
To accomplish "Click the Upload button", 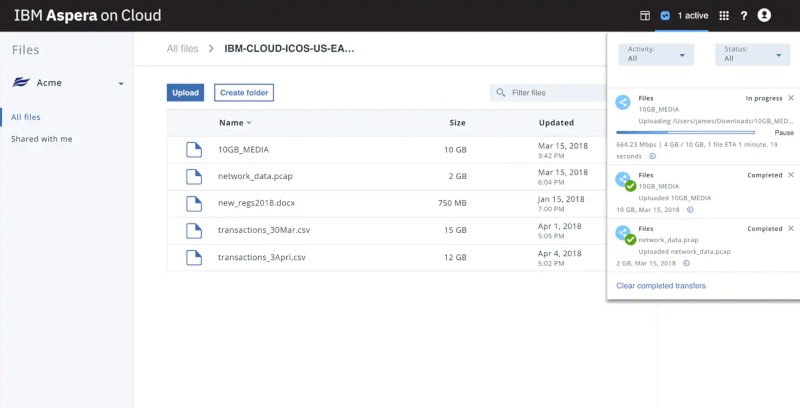I will coord(185,93).
